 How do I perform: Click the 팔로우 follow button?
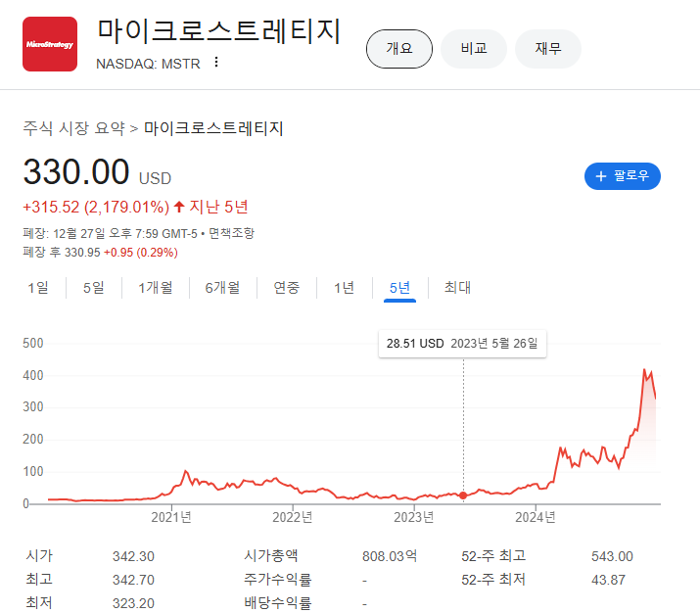click(623, 176)
